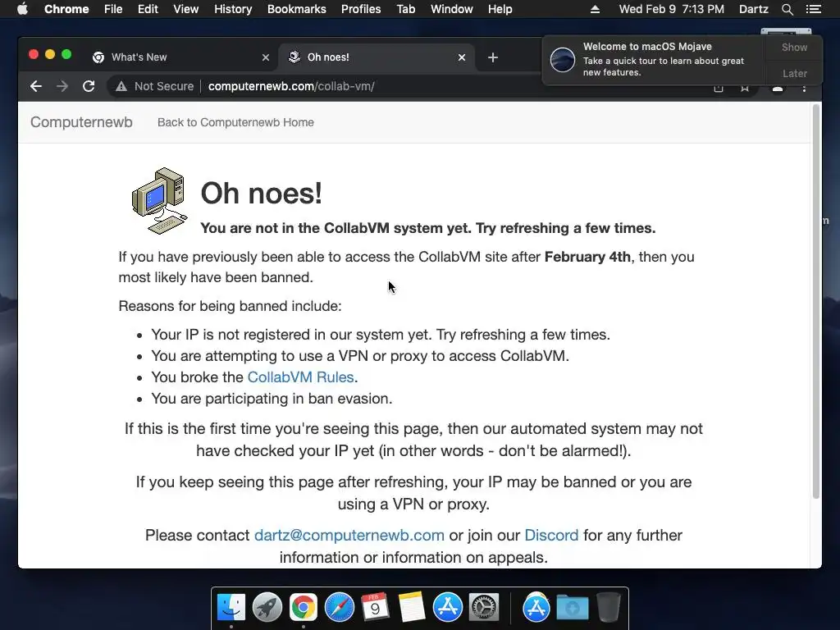This screenshot has width=840, height=630.
Task: Open Launchpad rocket icon in the Dock
Action: [267, 607]
